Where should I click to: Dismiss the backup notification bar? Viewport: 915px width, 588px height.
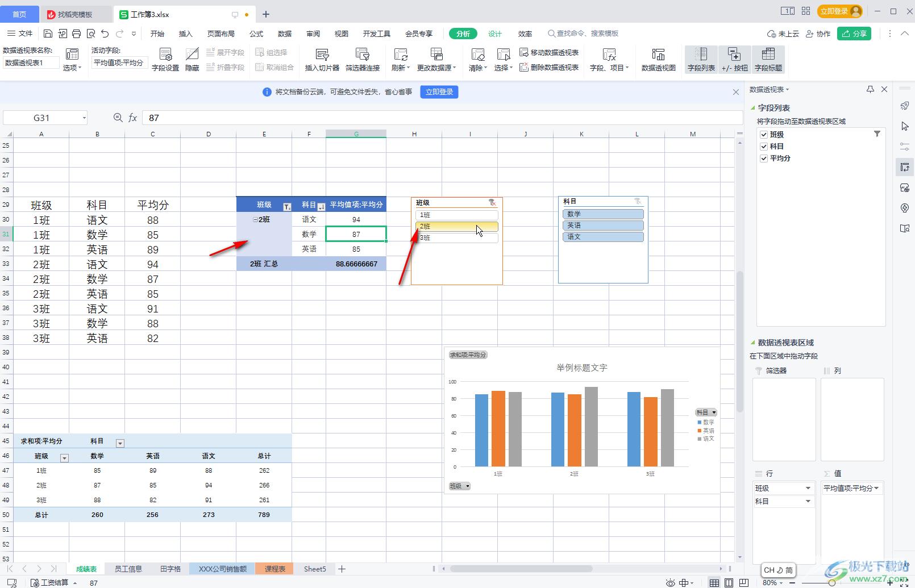click(x=736, y=92)
